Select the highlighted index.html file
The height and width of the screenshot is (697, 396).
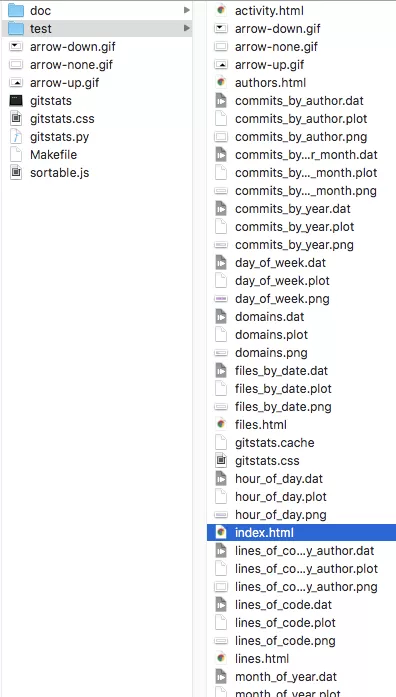(x=301, y=533)
